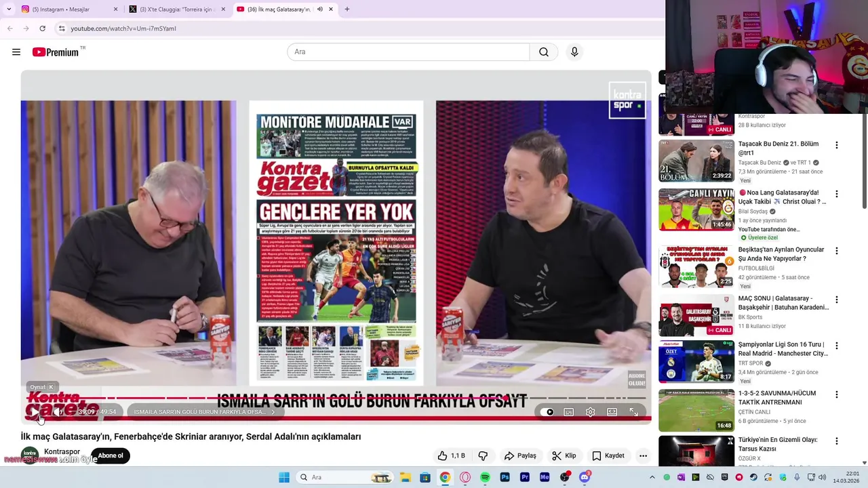Click the search magnifier button
Screen dimensions: 868x488
(x=544, y=52)
